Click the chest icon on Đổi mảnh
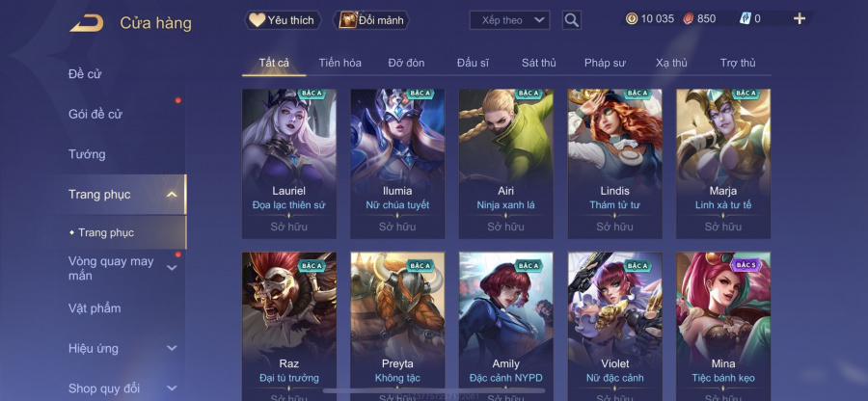 [x=347, y=20]
